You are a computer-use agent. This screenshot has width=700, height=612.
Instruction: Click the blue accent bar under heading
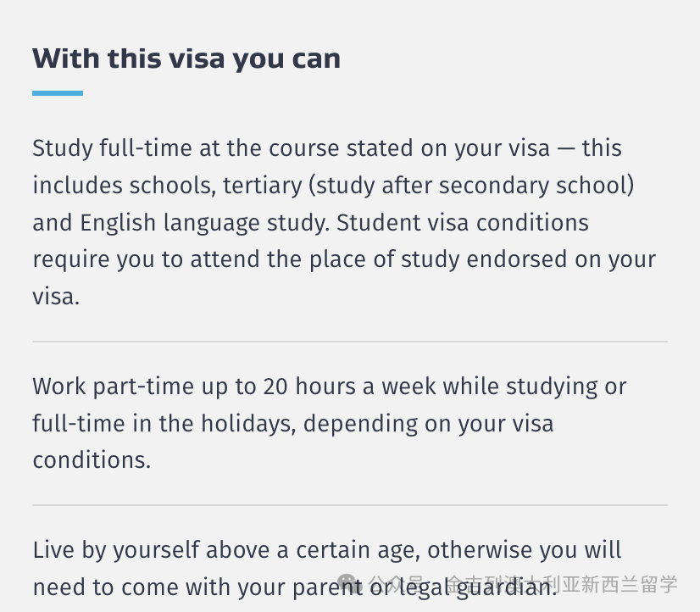[x=58, y=93]
